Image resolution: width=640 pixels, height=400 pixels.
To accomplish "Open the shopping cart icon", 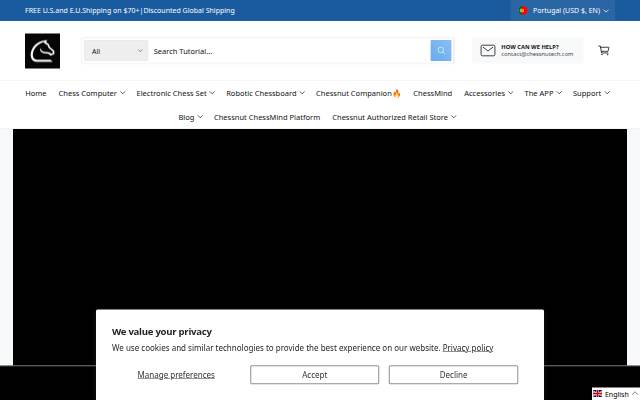I will [604, 50].
